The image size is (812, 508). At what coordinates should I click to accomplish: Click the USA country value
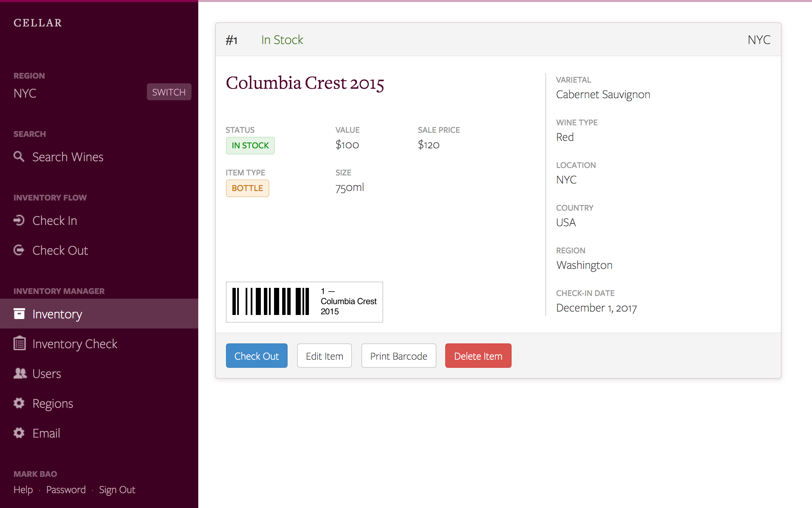[566, 223]
